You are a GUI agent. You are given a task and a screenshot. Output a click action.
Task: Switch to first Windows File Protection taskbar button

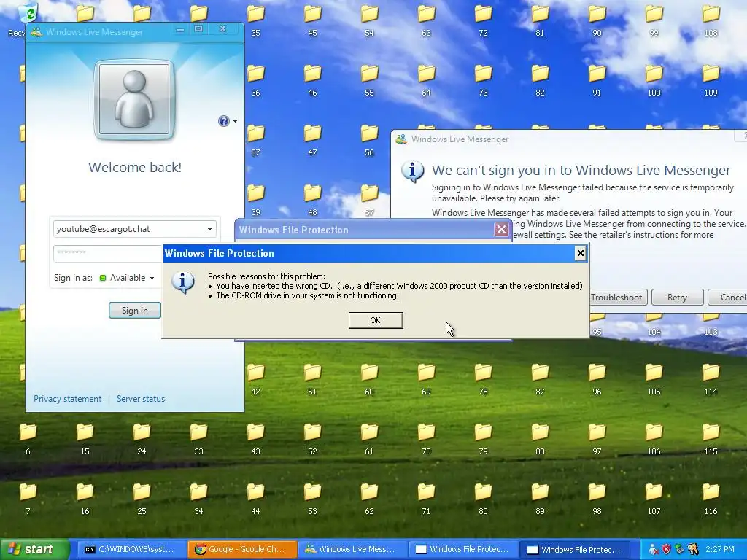462,549
